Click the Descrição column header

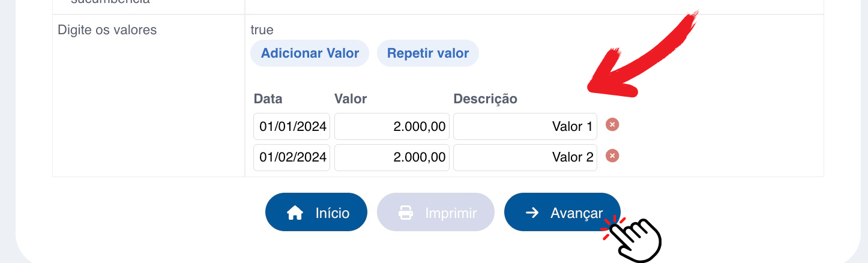485,98
